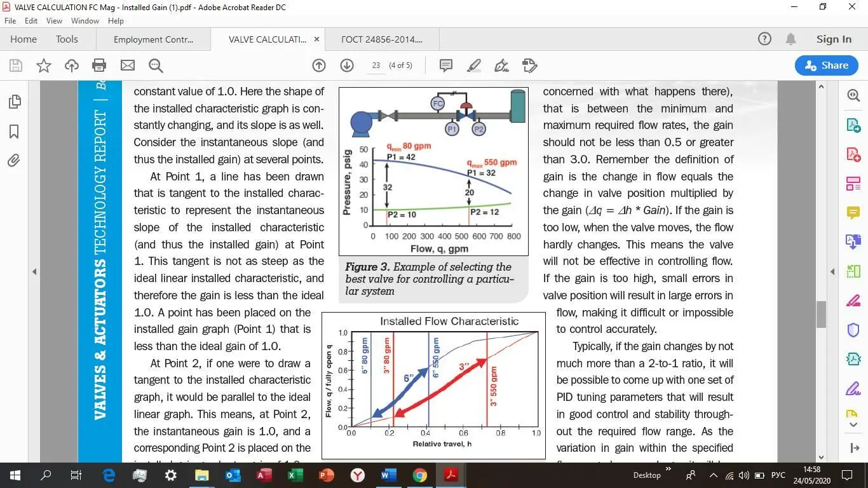The width and height of the screenshot is (868, 488).
Task: Go to previous page arrow
Action: [319, 65]
